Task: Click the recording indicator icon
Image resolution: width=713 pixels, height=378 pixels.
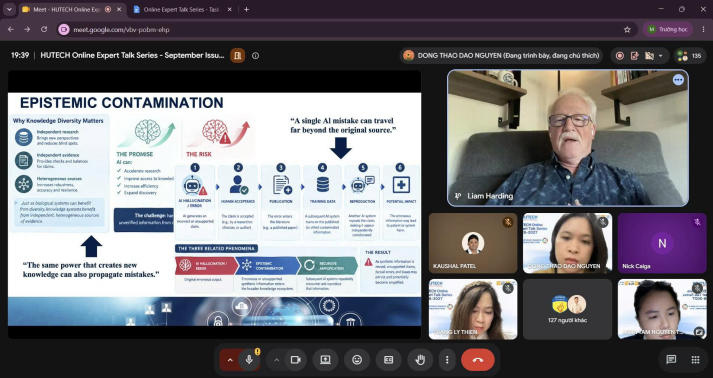Action: [x=619, y=55]
